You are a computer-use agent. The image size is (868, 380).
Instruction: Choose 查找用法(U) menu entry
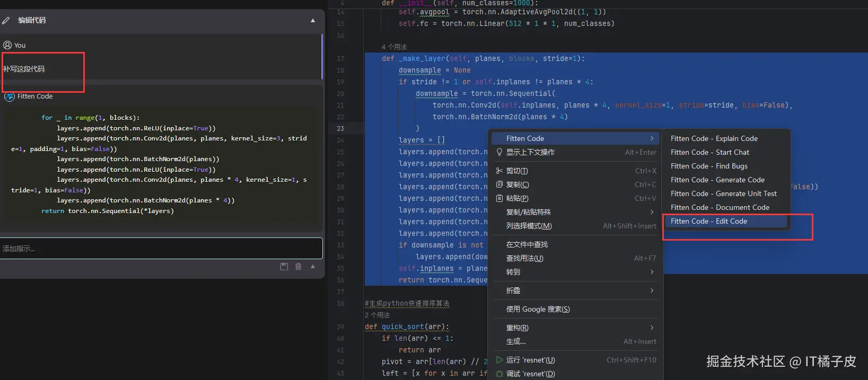point(575,258)
